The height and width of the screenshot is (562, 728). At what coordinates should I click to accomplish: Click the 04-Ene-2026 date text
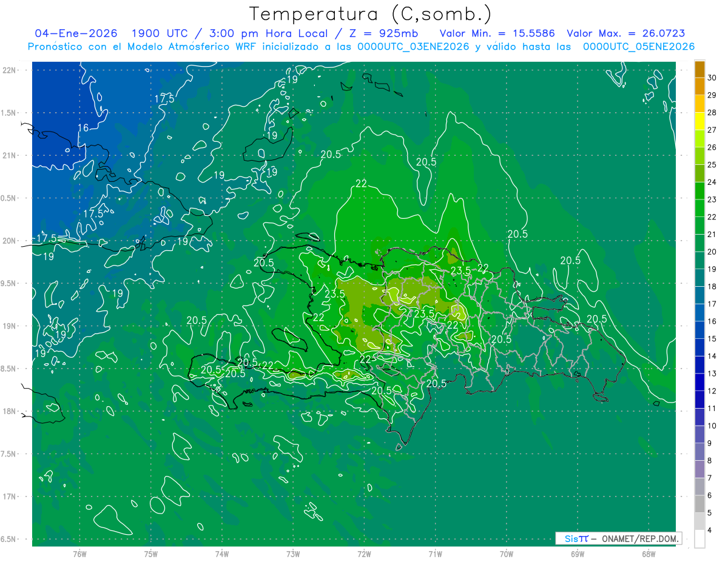point(76,33)
